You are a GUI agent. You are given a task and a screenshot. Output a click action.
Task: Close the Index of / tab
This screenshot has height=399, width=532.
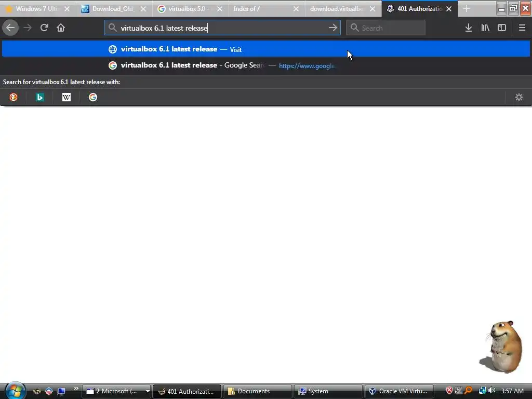click(x=296, y=9)
